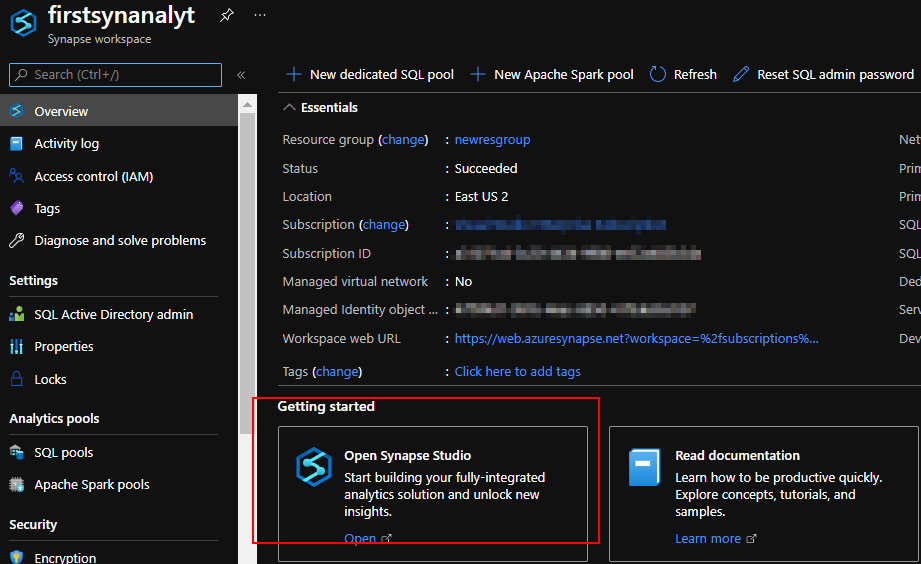Click New Apache Spark pool
Viewport: 921px width, 564px height.
552,75
